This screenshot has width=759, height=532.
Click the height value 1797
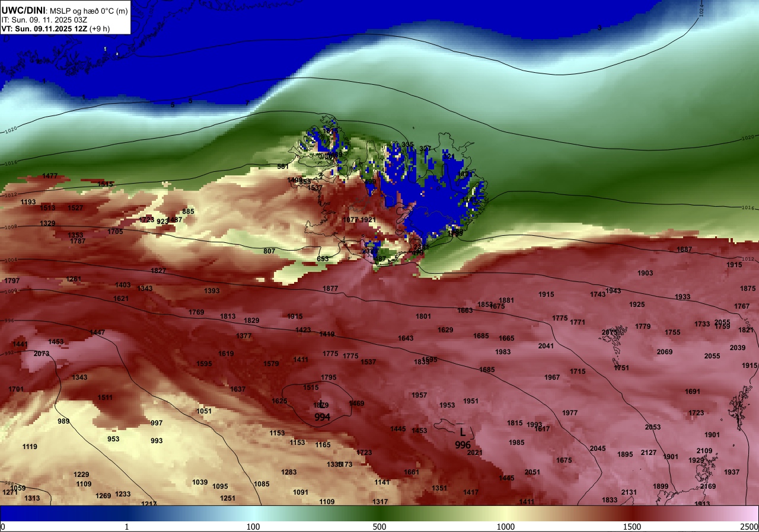pyautogui.click(x=12, y=280)
